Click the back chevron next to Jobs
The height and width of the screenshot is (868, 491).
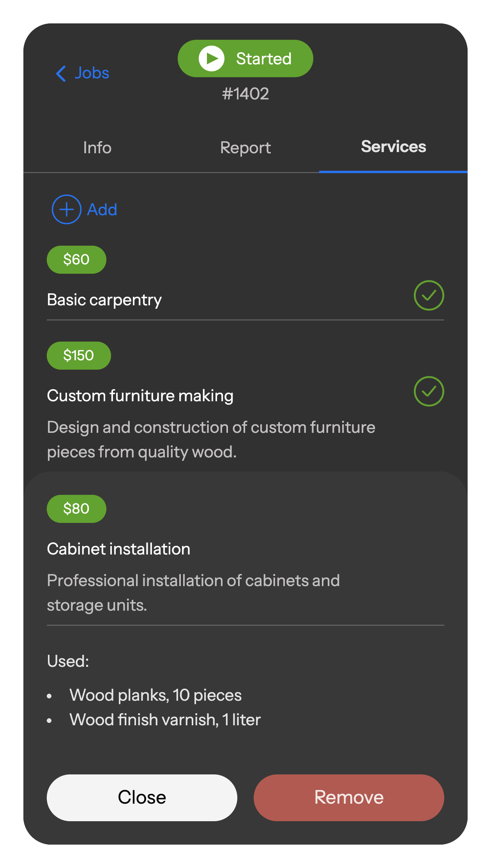[x=61, y=73]
